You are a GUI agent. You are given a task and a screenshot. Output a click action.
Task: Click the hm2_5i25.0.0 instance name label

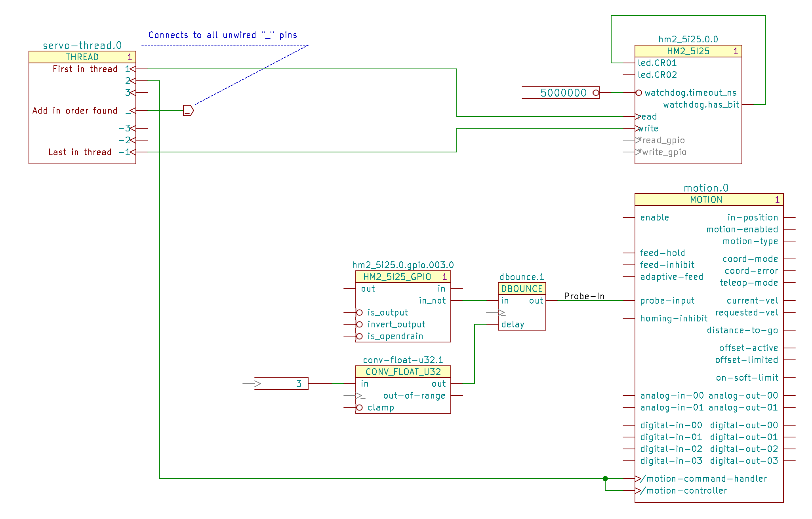pos(688,39)
